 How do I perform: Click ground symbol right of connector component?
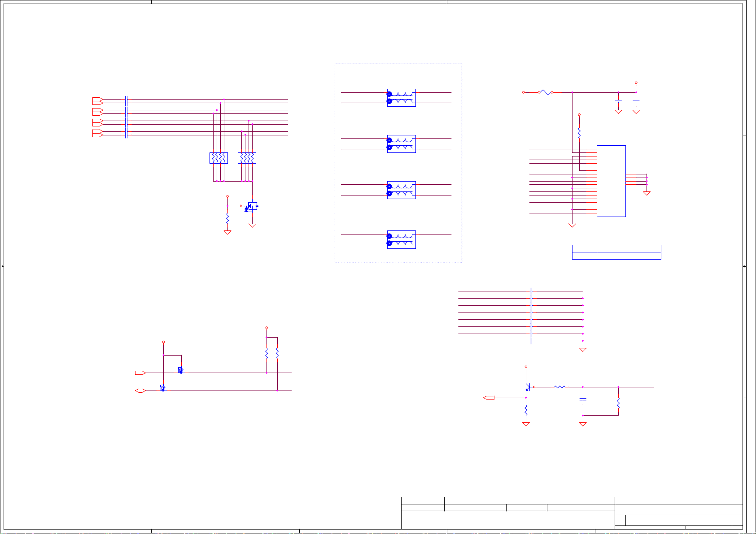(647, 193)
